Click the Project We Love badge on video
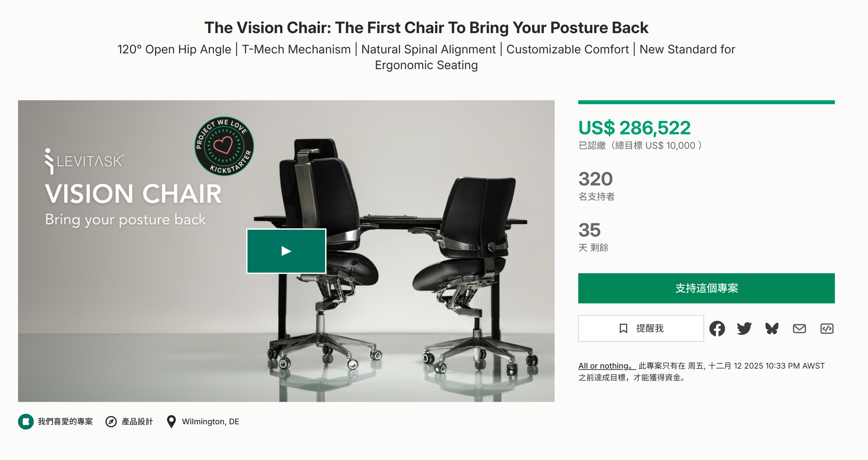 click(x=224, y=146)
